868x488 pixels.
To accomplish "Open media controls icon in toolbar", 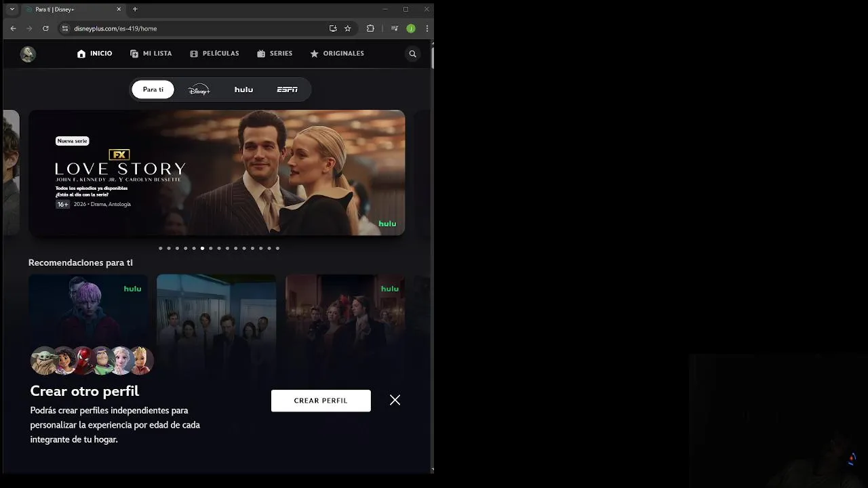I will pyautogui.click(x=395, y=28).
